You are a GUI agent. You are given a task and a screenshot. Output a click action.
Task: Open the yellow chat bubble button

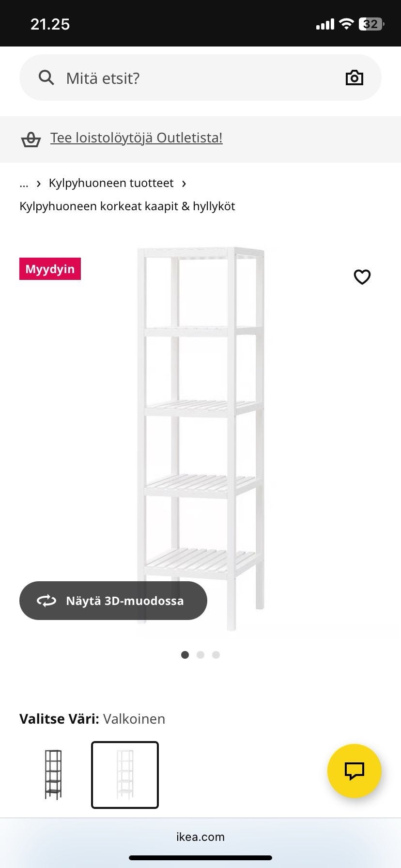[x=355, y=771]
